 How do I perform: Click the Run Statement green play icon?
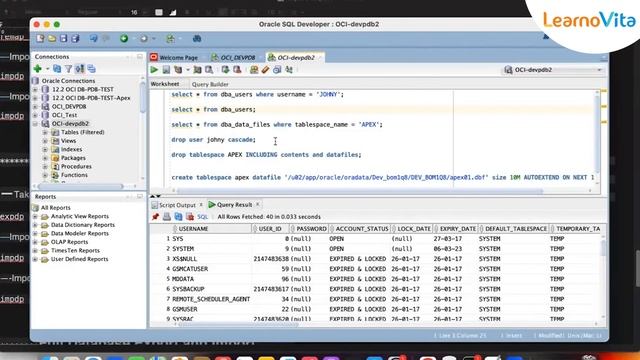click(x=154, y=70)
